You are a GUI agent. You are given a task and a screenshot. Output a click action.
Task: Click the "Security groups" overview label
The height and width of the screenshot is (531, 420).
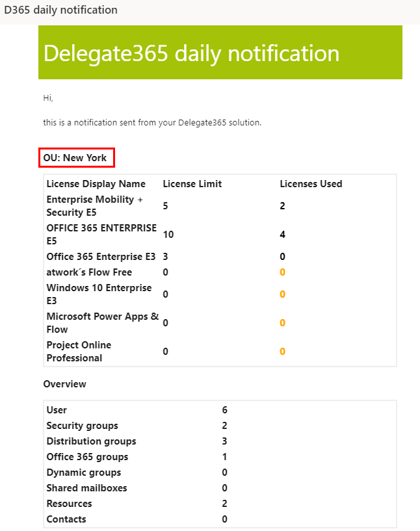click(x=82, y=426)
